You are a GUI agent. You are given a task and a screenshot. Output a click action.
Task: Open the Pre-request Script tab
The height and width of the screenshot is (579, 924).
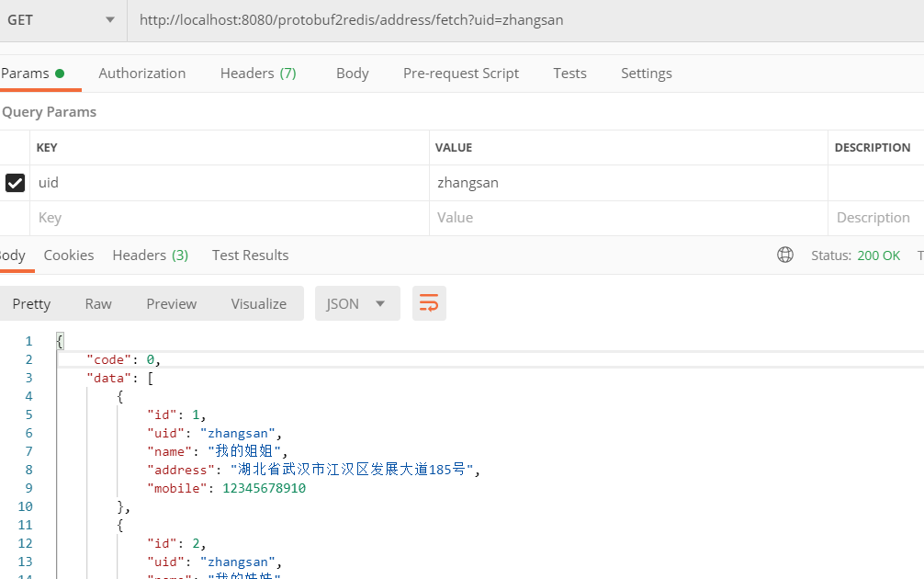461,74
